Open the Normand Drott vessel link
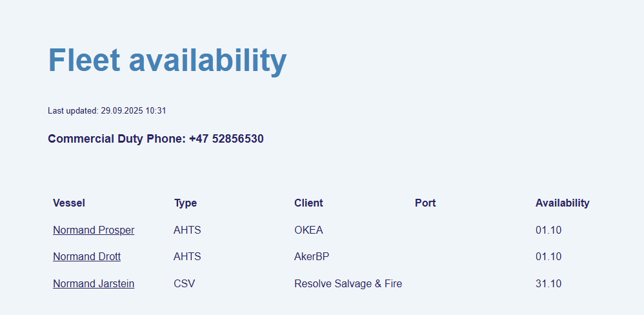644x315 pixels. pyautogui.click(x=86, y=256)
